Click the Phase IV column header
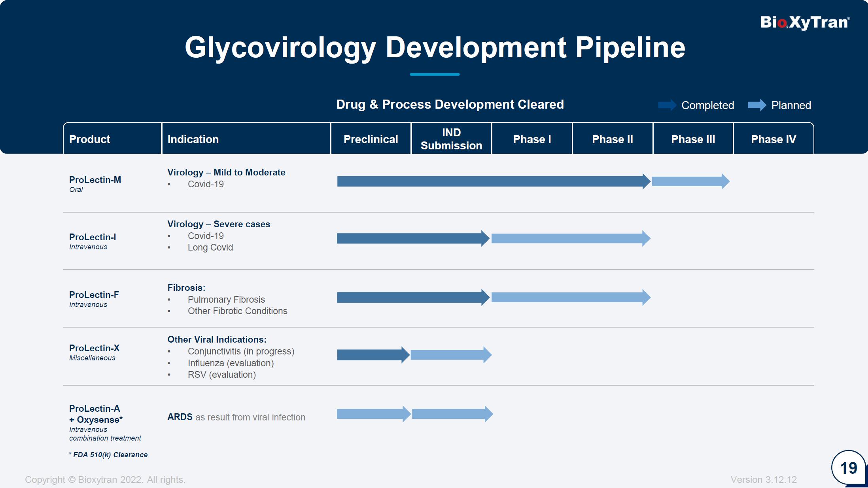This screenshot has width=868, height=488. coord(774,139)
